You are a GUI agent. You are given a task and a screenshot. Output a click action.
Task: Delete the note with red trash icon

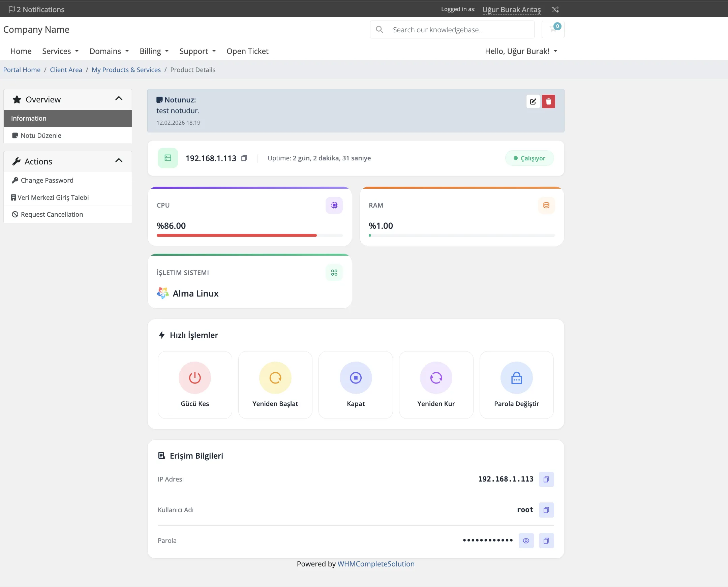pyautogui.click(x=548, y=101)
